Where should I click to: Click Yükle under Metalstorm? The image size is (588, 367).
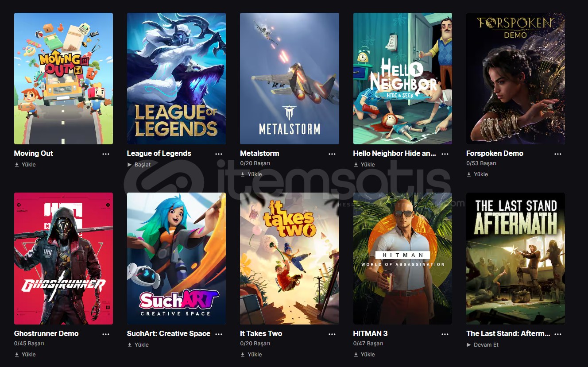click(255, 174)
